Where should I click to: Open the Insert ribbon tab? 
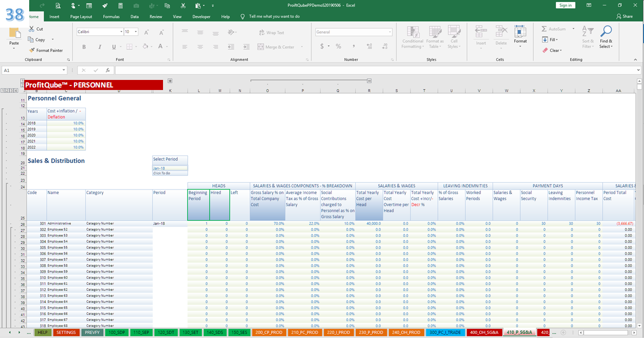(x=54, y=17)
